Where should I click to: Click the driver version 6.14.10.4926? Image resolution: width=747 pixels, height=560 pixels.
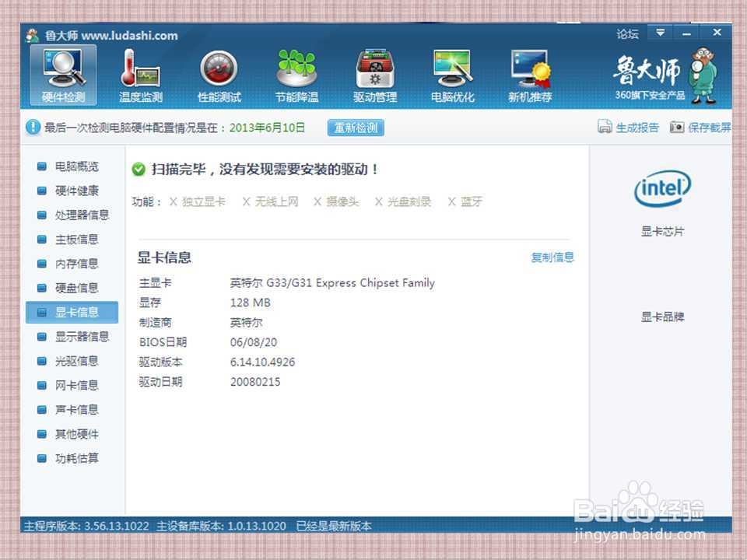point(262,362)
